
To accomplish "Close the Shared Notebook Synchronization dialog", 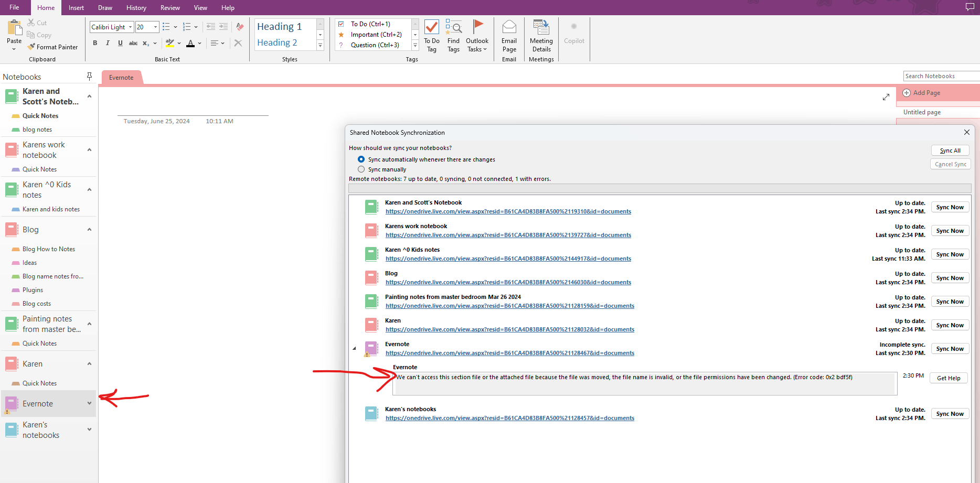I will pos(966,132).
